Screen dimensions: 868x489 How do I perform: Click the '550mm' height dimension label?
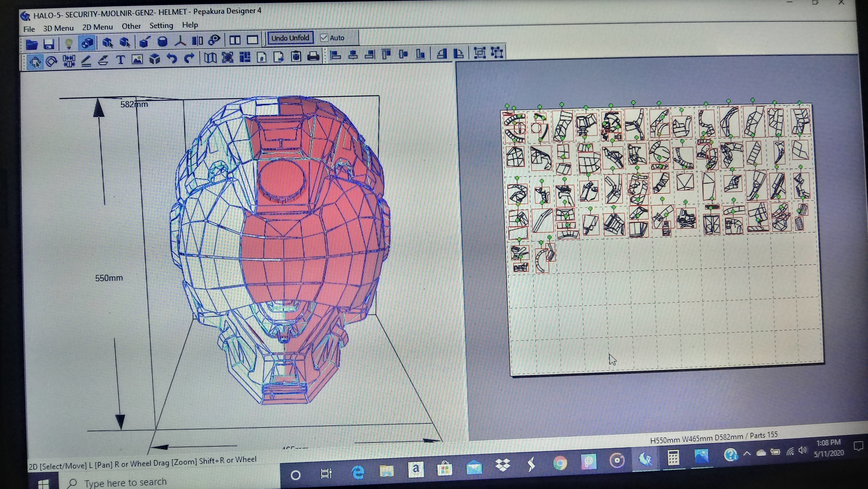[109, 278]
